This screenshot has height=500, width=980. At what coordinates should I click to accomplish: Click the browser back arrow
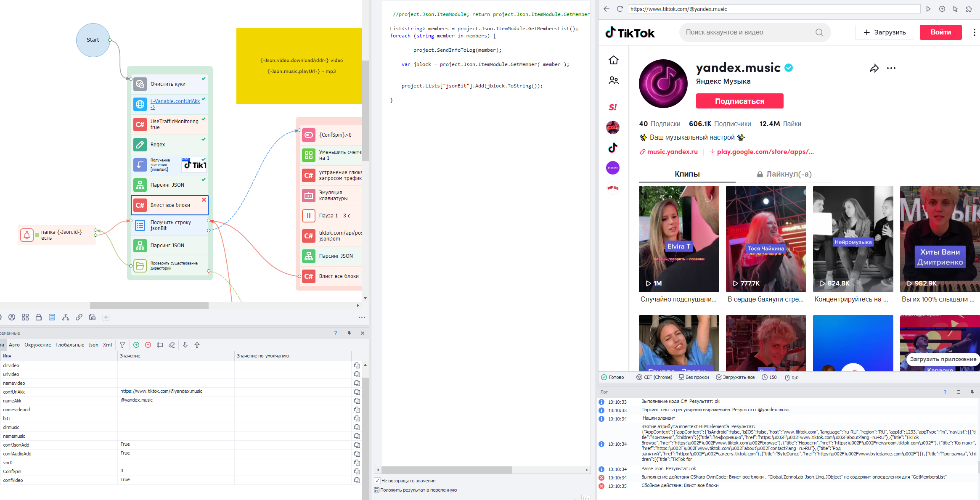(606, 9)
